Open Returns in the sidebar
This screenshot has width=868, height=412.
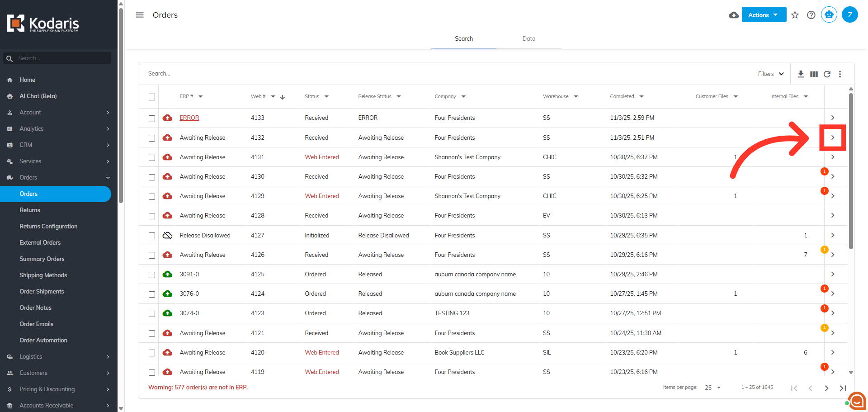[x=30, y=210]
